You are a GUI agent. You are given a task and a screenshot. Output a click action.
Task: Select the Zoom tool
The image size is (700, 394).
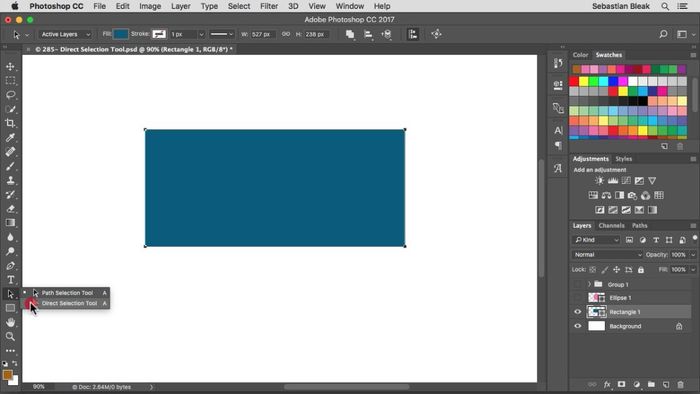[10, 336]
